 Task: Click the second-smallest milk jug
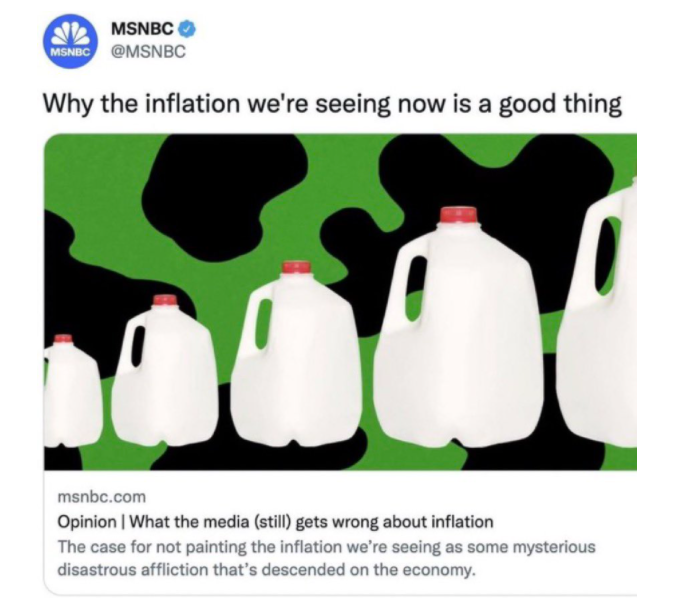pos(164,368)
